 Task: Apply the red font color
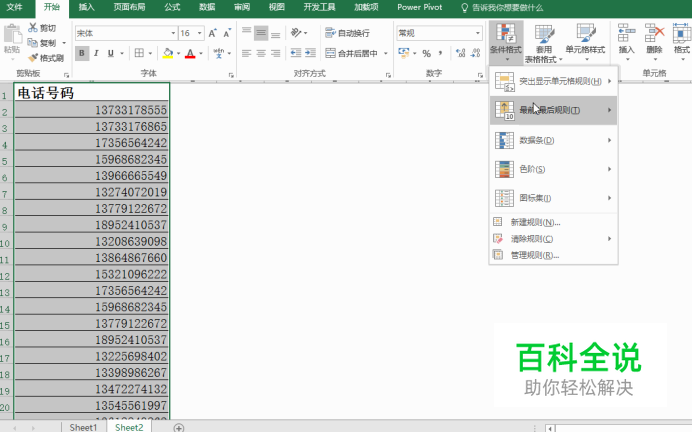(190, 53)
